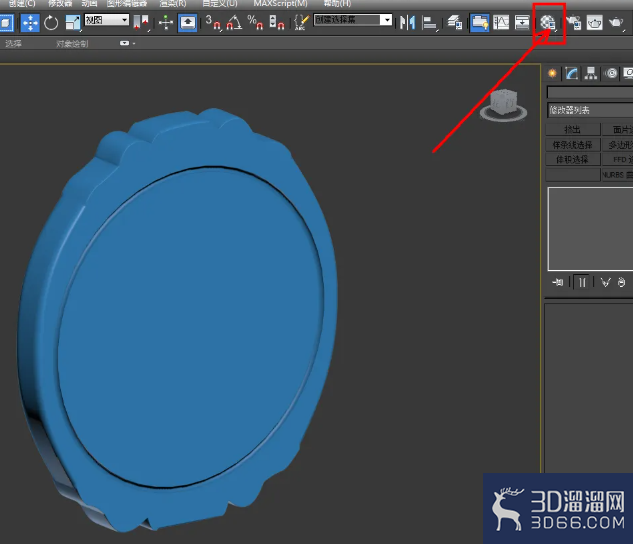Viewport: 633px width, 544px height.
Task: Switch to the Display panel tab
Action: pyautogui.click(x=628, y=73)
